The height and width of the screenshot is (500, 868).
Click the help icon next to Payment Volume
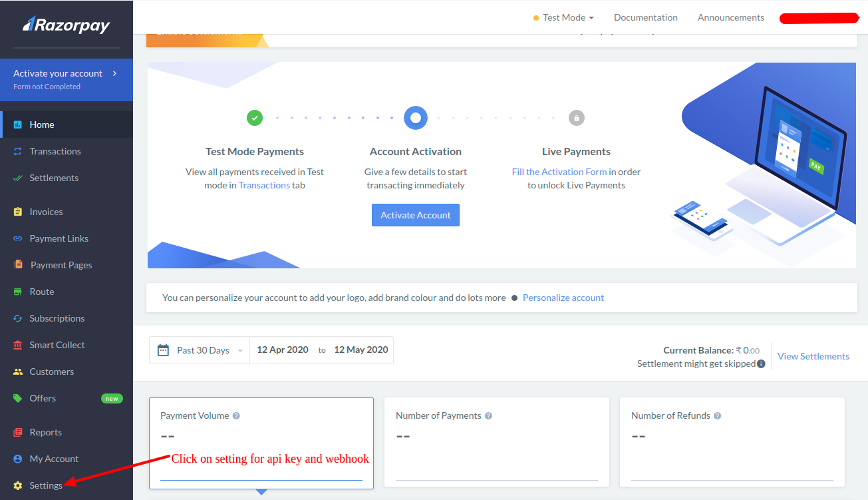[236, 415]
